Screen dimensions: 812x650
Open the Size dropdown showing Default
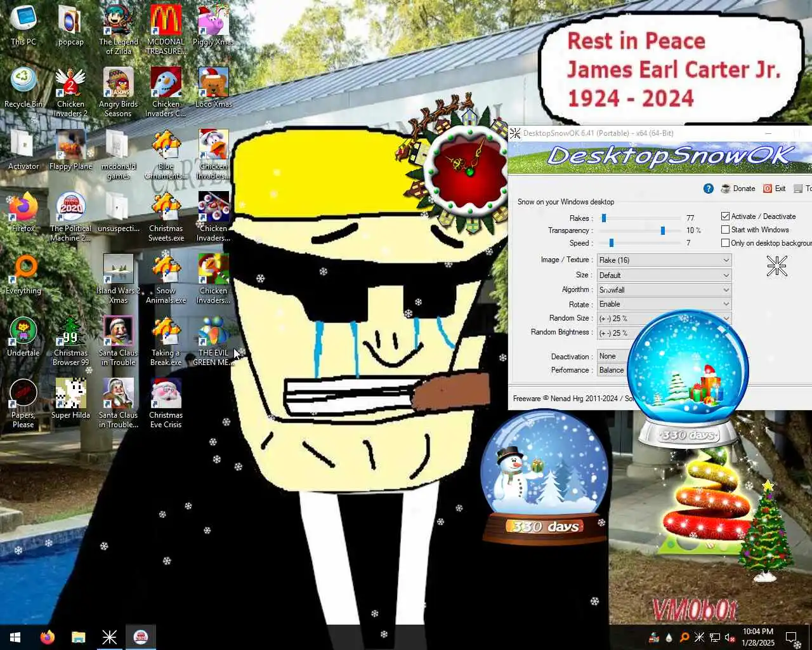[664, 275]
